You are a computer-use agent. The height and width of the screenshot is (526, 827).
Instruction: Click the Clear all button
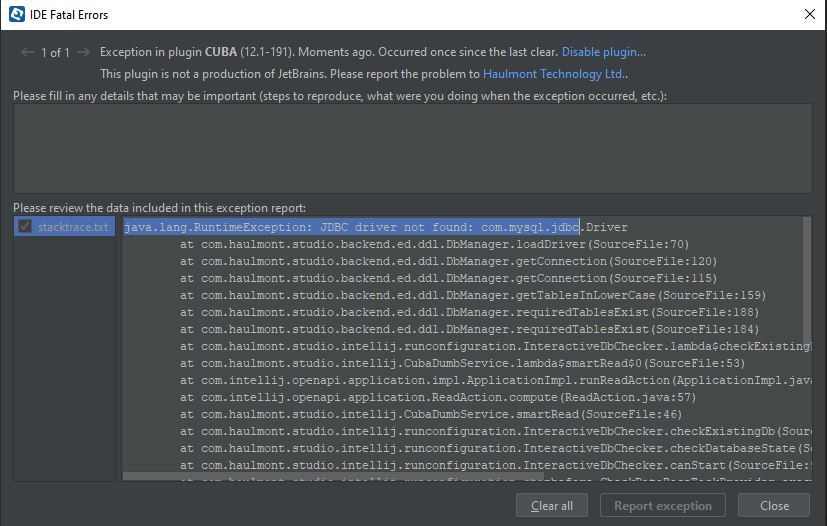coord(552,505)
